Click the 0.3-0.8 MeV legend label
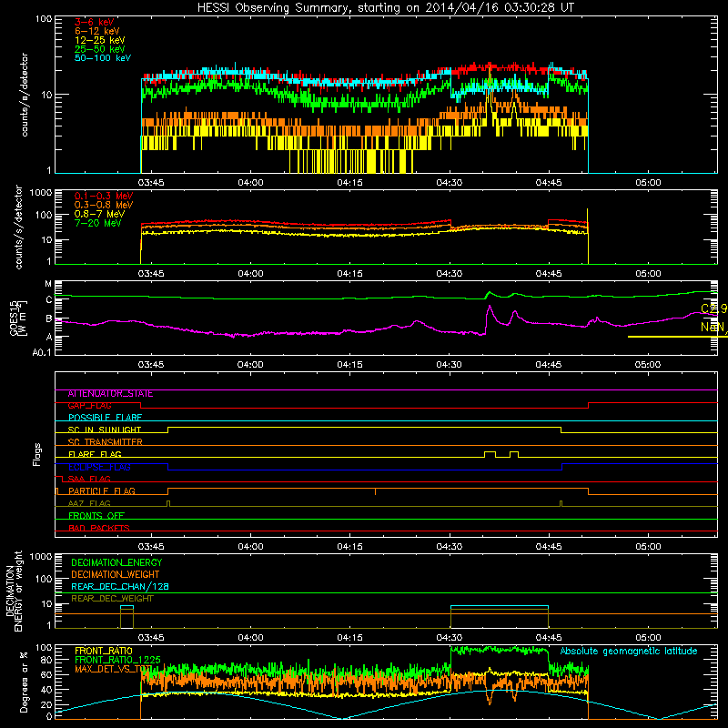This screenshot has width=728, height=728. pos(104,206)
